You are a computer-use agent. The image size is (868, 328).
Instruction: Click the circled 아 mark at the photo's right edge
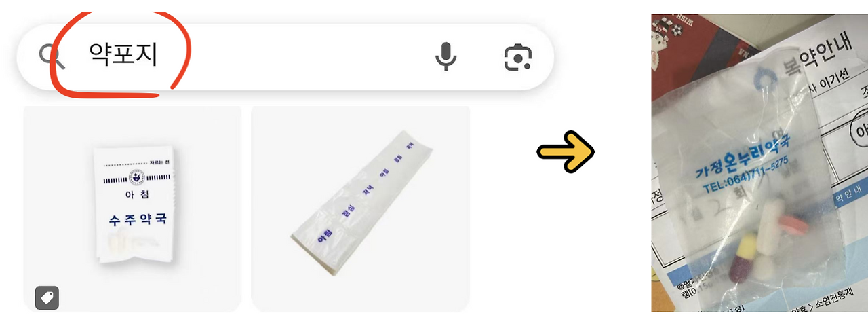(859, 129)
